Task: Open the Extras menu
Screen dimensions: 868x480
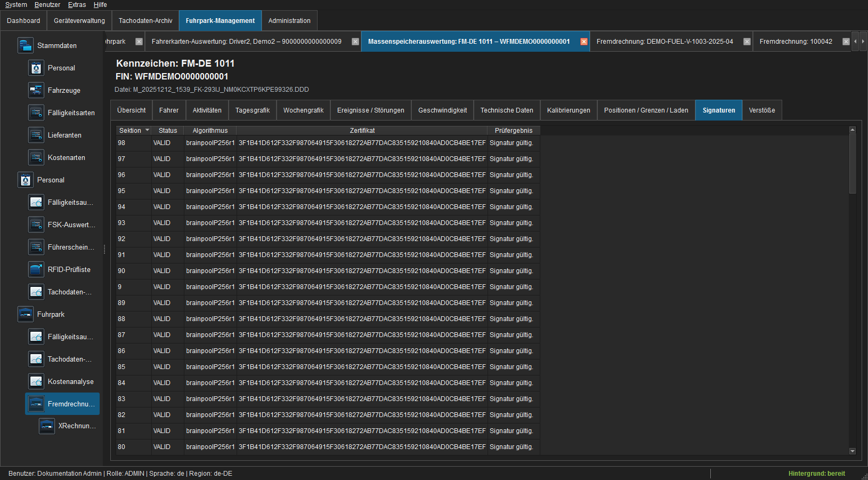Action: [77, 5]
